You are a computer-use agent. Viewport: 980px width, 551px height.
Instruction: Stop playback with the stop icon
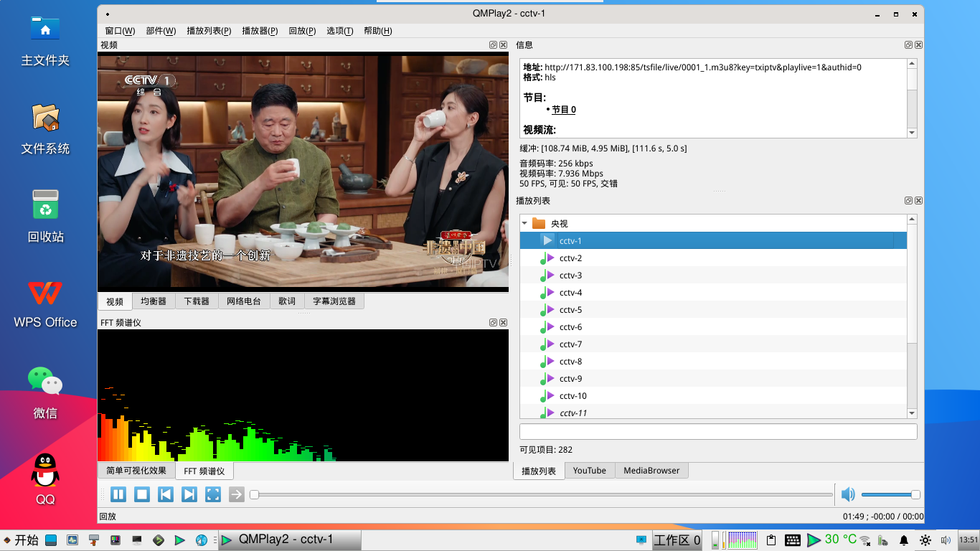tap(141, 494)
